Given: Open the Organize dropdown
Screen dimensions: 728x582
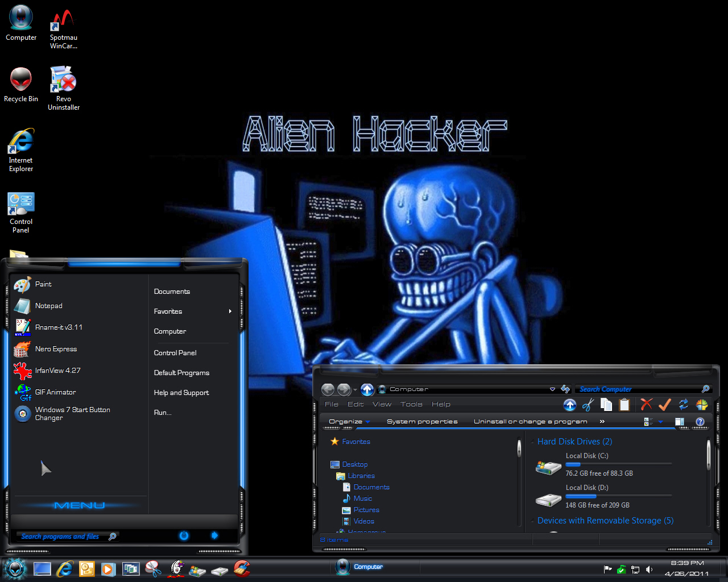Looking at the screenshot, I should (x=349, y=422).
